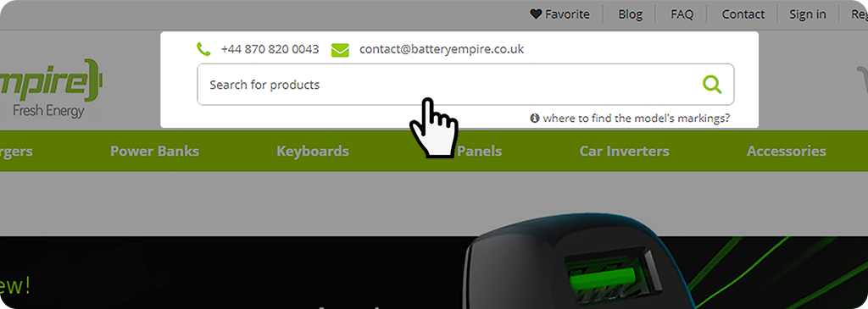Open the Power Banks category
The image size is (868, 309).
[154, 151]
